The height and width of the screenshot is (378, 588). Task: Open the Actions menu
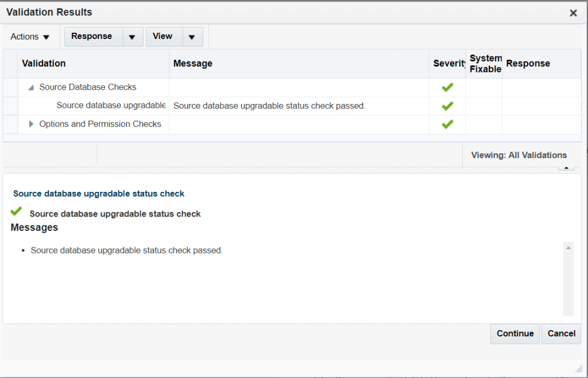30,37
